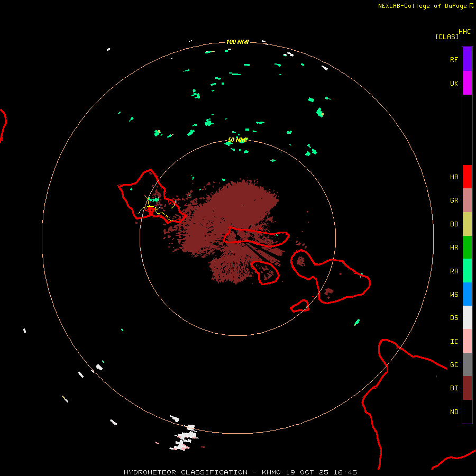This screenshot has width=476, height=476.
Task: Select the IC light pink legend swatch
Action: [x=467, y=341]
